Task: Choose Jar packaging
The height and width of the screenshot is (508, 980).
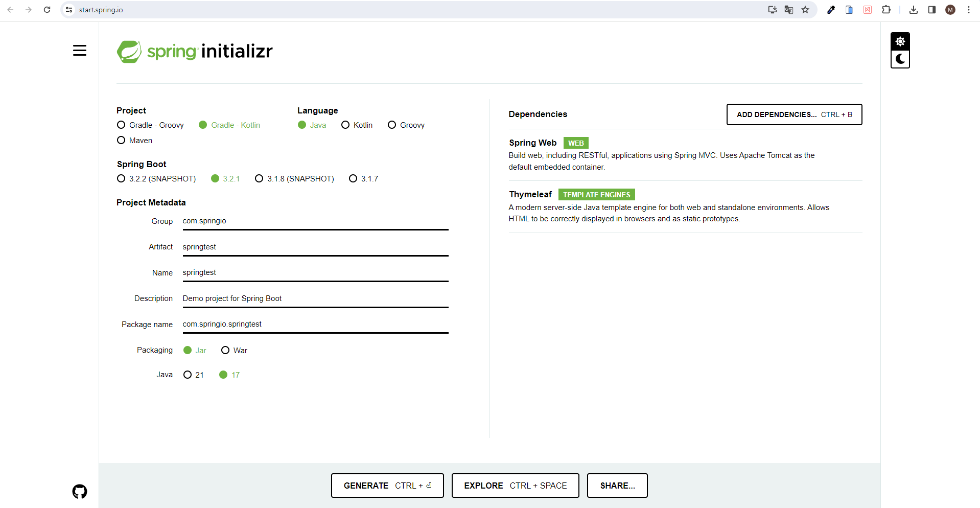Action: click(x=195, y=351)
